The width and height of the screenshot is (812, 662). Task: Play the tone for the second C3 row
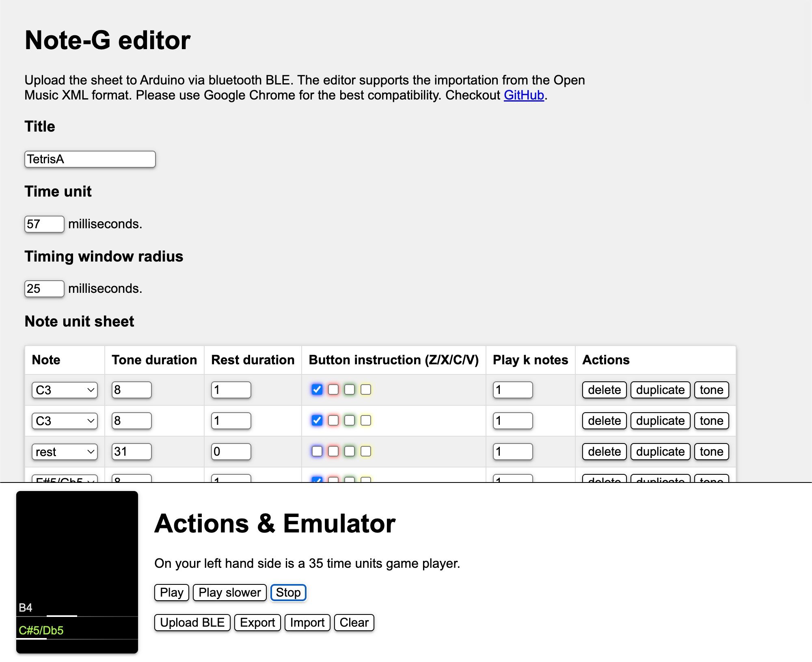(x=712, y=421)
